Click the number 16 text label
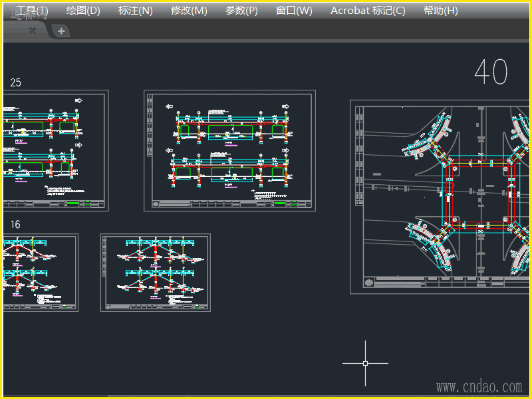Viewport: 532px width, 399px height. tap(15, 225)
